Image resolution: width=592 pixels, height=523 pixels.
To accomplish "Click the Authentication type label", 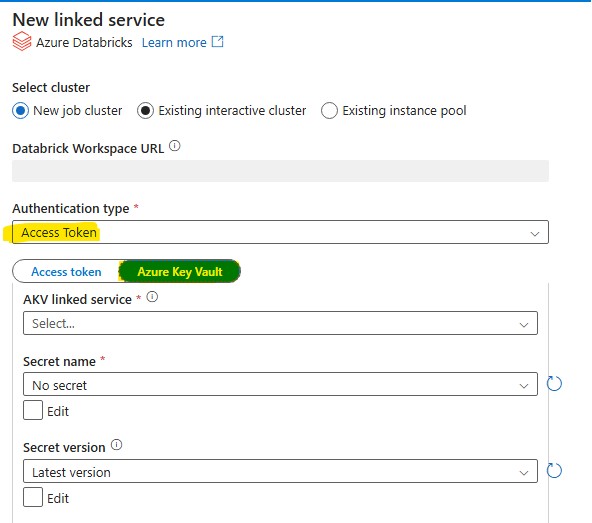I will (x=71, y=208).
